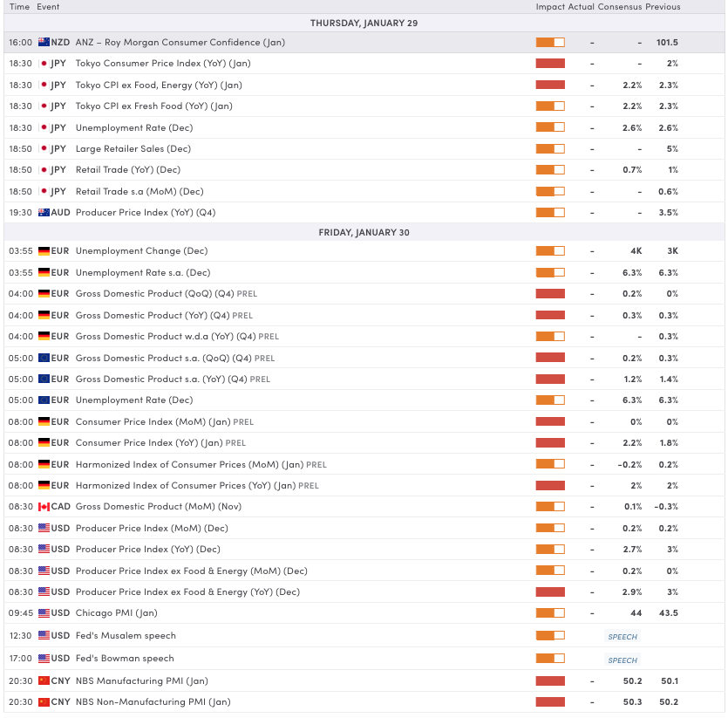Click the CAD currency label
This screenshot has height=718, width=728.
[60, 507]
